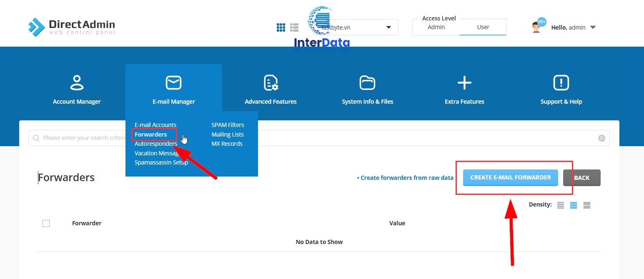Open Advanced Features menu
Viewport: 644px width, 279px height.
click(271, 90)
